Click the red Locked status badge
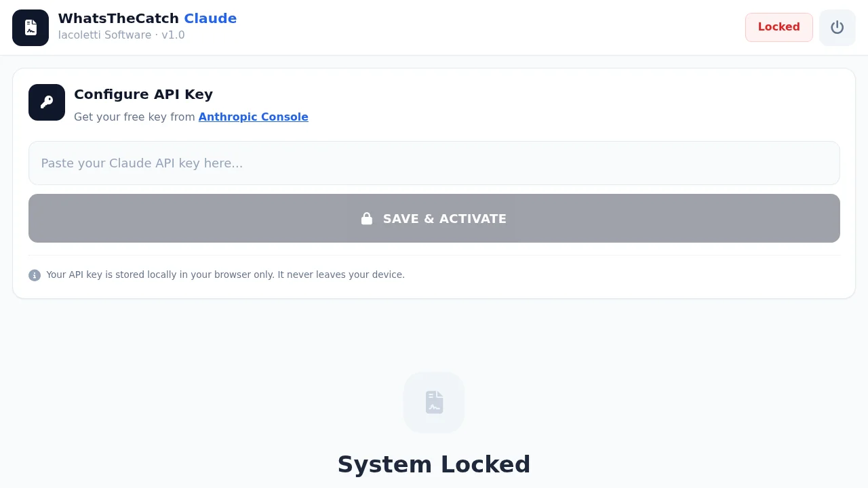 tap(778, 27)
